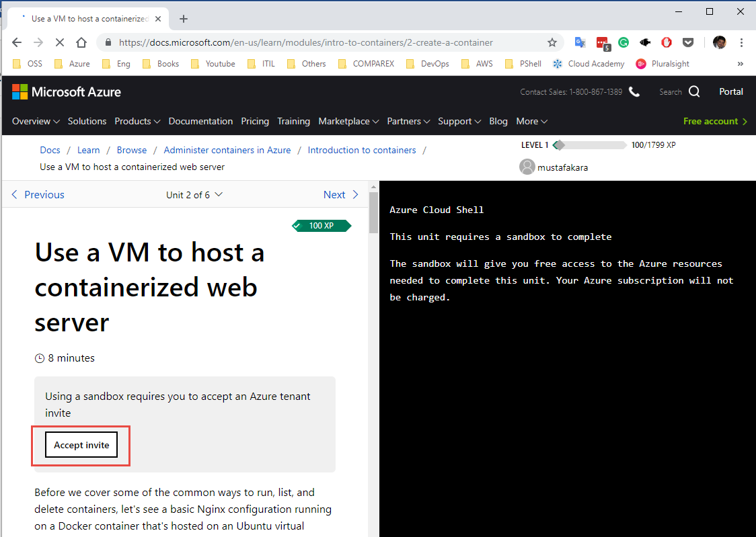Show more bookmarks with the double chevron
756x537 pixels.
click(x=740, y=64)
